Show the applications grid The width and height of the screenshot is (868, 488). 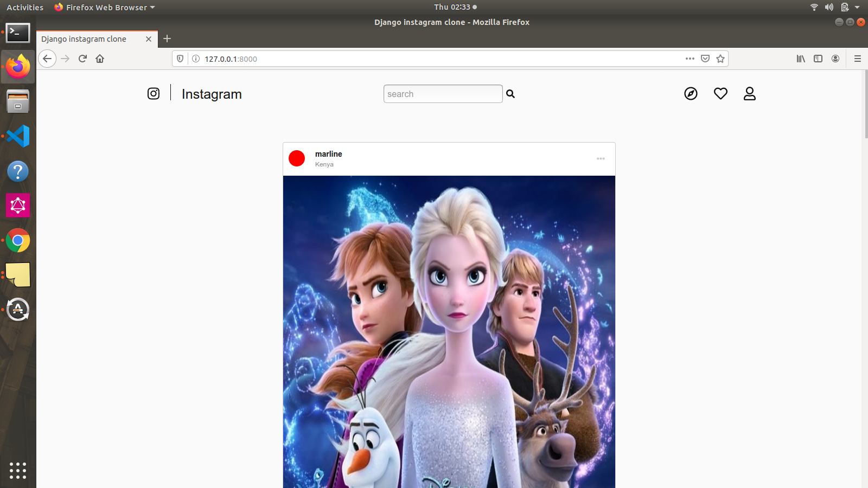[x=18, y=470]
